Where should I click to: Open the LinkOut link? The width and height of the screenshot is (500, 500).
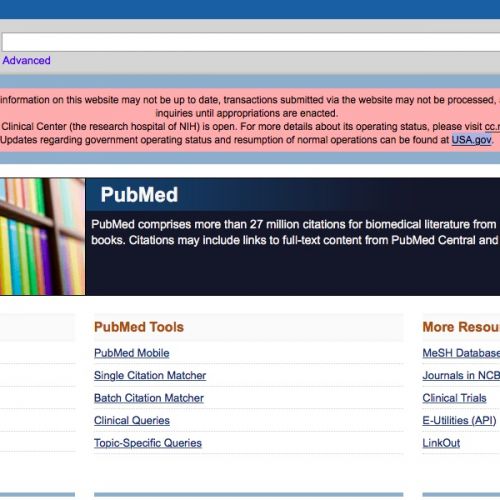pos(441,443)
